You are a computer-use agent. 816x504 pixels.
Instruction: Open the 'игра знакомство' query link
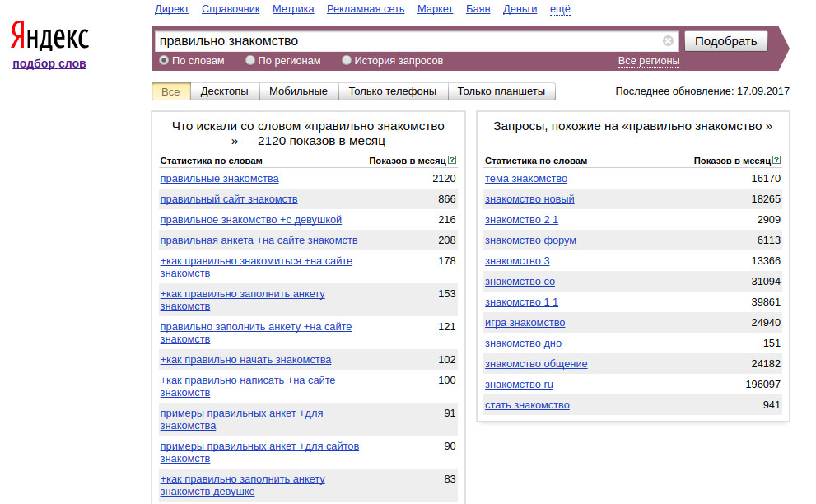pyautogui.click(x=525, y=322)
